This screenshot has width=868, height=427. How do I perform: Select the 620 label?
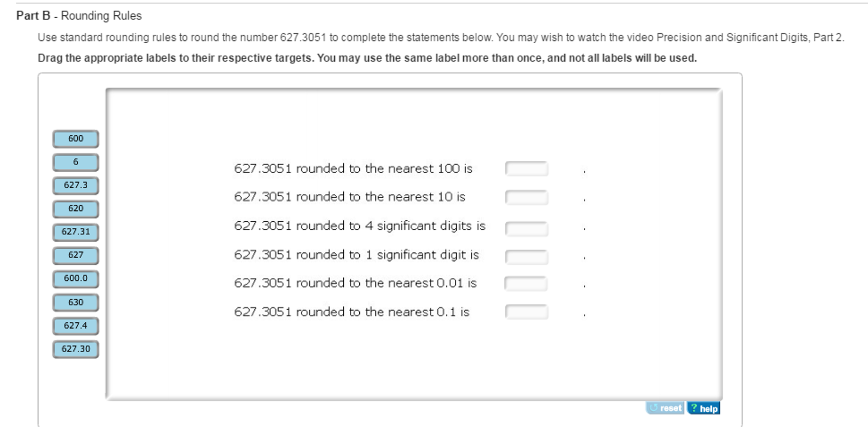75,209
